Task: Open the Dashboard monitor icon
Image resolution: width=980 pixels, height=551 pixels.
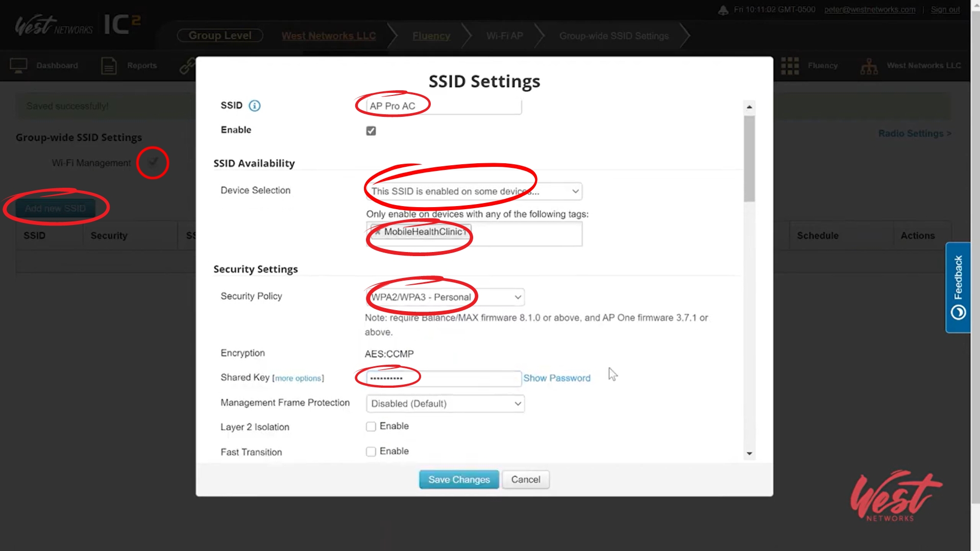Action: [18, 66]
